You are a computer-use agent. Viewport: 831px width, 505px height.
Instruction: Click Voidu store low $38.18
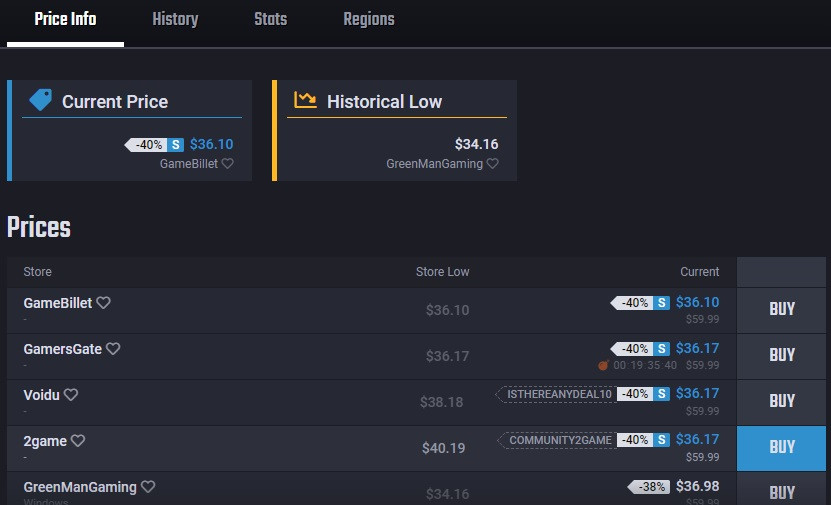click(441, 402)
